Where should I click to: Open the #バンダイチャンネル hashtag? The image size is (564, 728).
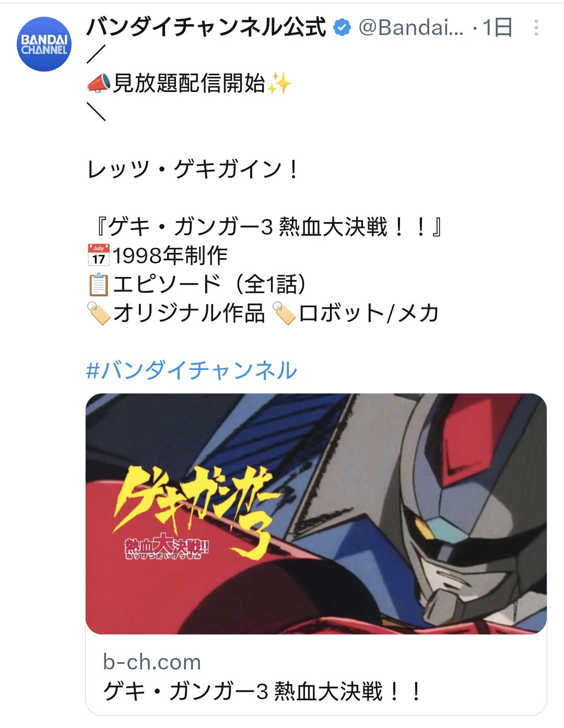click(x=192, y=371)
